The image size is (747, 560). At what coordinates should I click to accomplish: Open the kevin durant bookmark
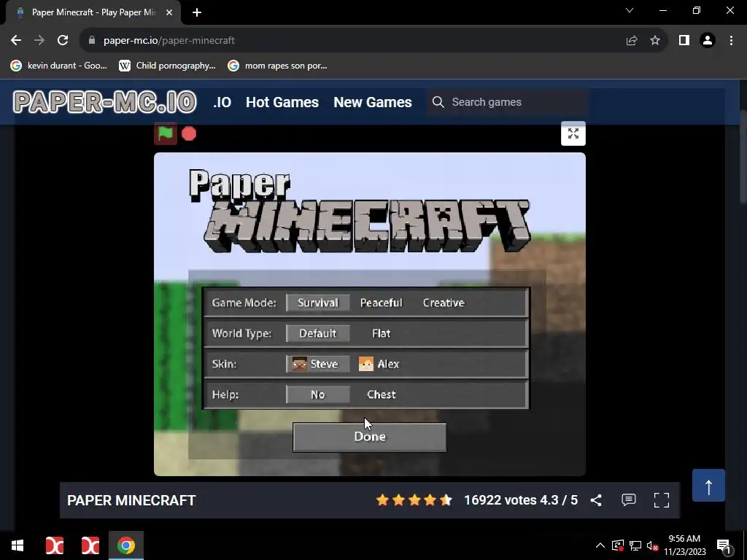point(59,66)
